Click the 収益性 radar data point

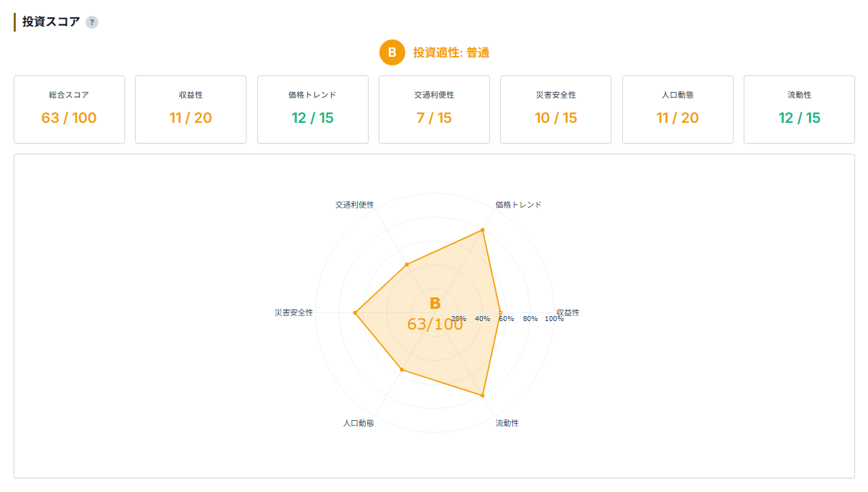click(x=500, y=312)
